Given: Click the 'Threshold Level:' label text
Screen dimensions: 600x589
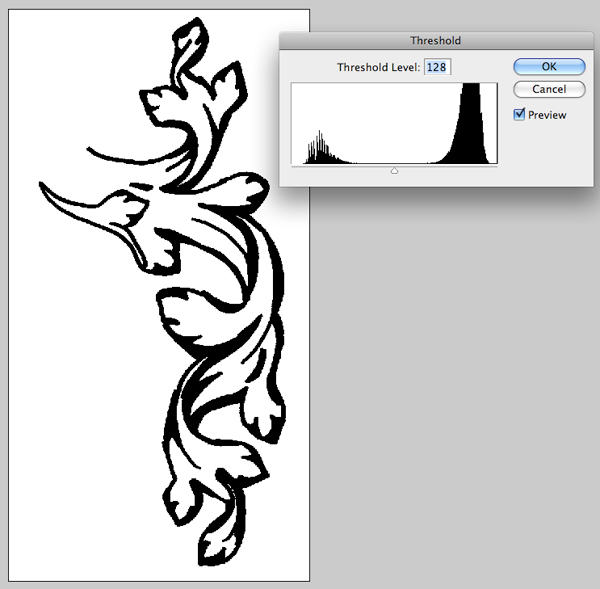Looking at the screenshot, I should [x=378, y=67].
